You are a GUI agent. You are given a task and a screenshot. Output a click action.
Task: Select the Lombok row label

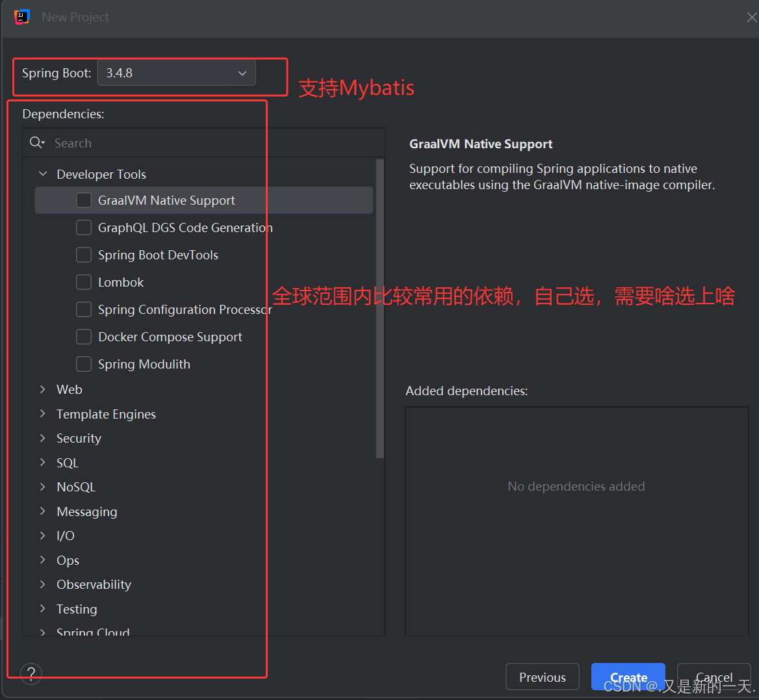click(x=121, y=282)
